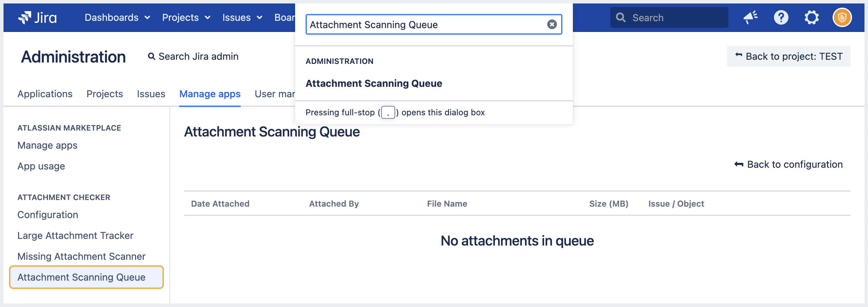Switch to the Manage apps tab
868x307 pixels.
210,94
